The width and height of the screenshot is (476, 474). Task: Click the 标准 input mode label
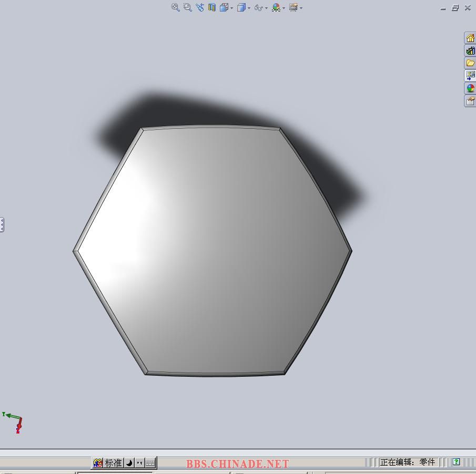(113, 463)
